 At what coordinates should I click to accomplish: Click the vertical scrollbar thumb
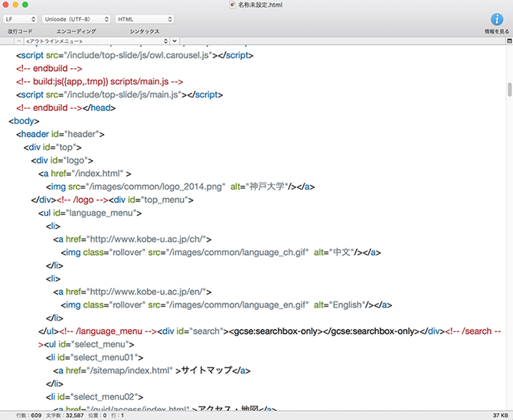[508, 90]
